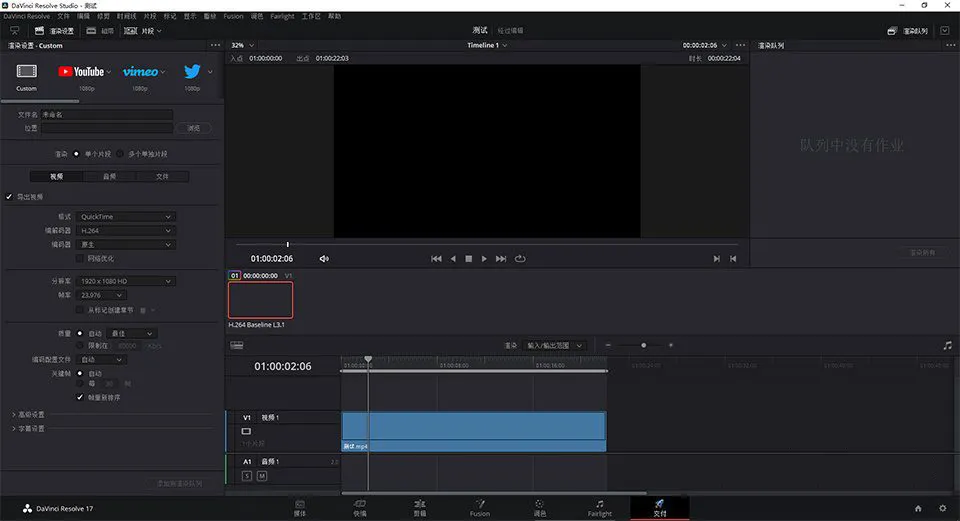Screen dimensions: 960x521
Task: Open the project settings gear icon
Action: click(x=941, y=508)
